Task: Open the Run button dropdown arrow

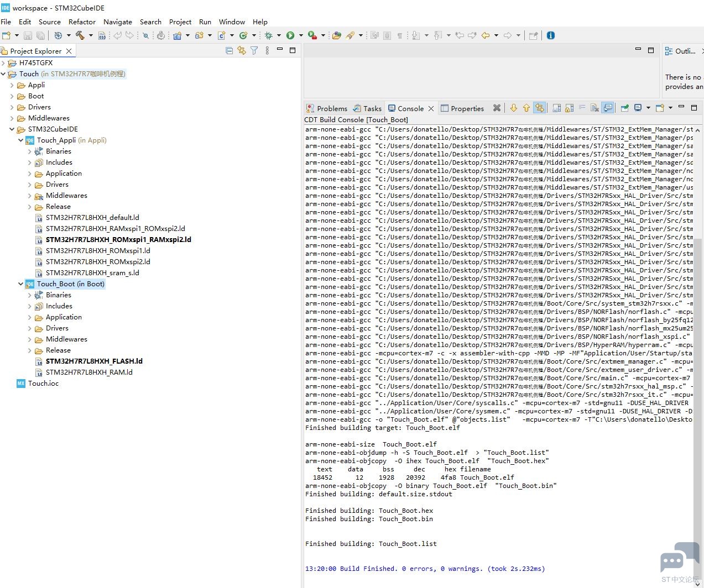Action: point(301,35)
